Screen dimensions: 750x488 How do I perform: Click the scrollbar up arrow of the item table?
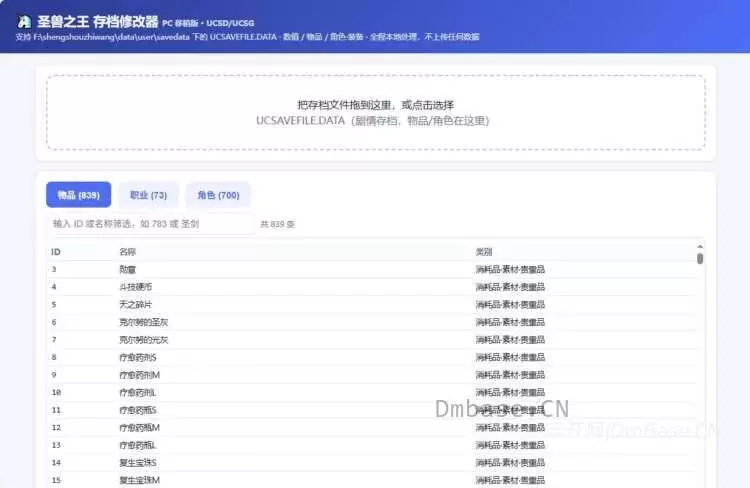[x=700, y=246]
